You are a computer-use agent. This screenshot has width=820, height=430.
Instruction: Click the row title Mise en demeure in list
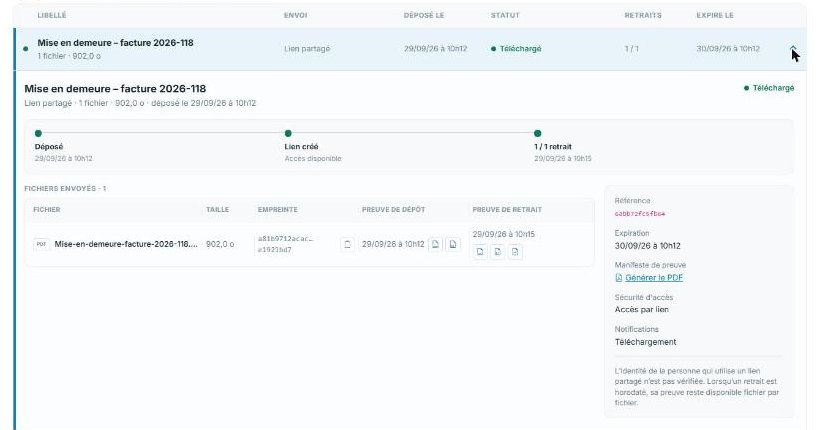coord(115,43)
